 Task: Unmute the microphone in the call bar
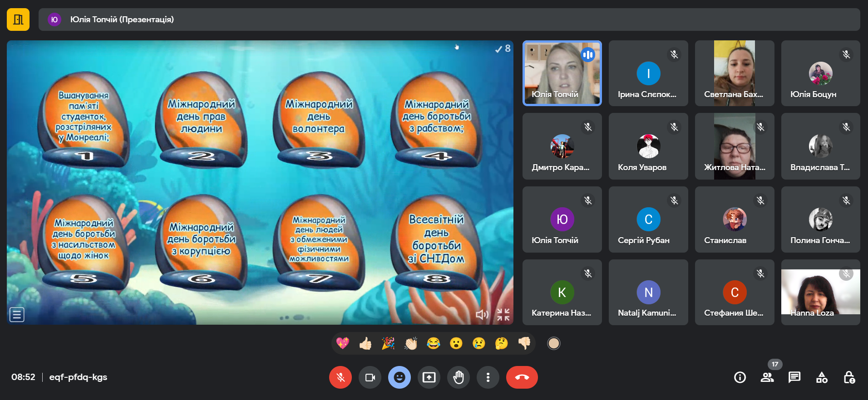point(340,377)
